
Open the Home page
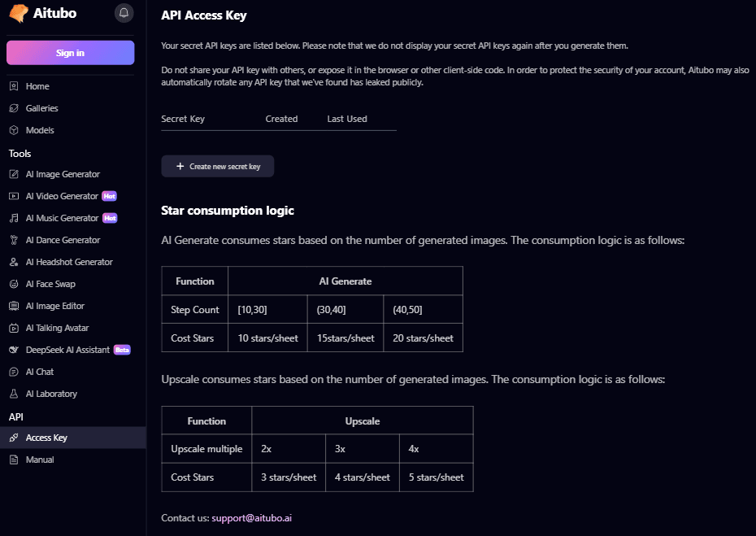click(37, 86)
